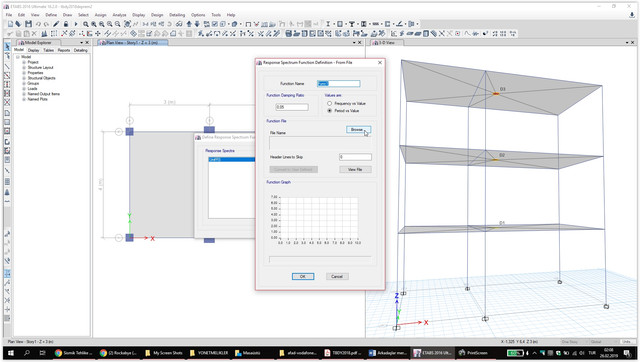Image resolution: width=640 pixels, height=362 pixels.
Task: Click the Browse button for function file
Action: [x=358, y=129]
